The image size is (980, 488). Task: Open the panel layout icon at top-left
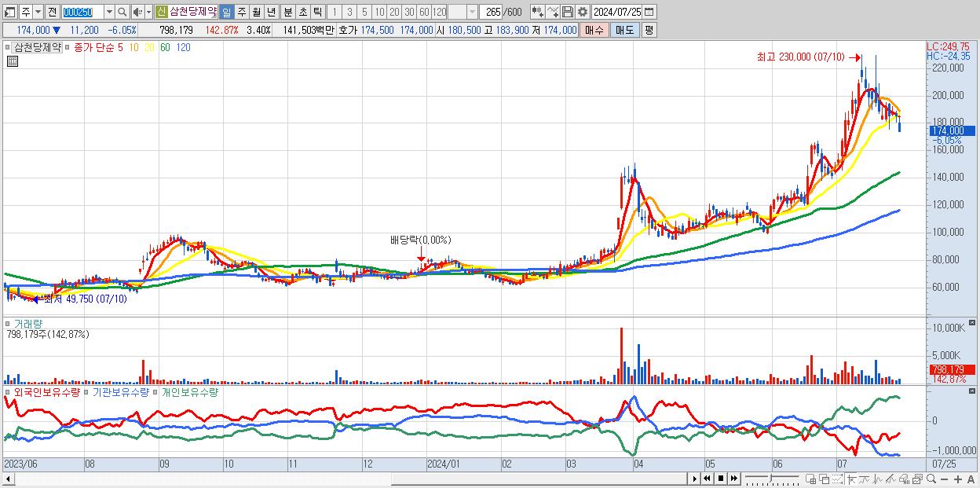pyautogui.click(x=10, y=12)
